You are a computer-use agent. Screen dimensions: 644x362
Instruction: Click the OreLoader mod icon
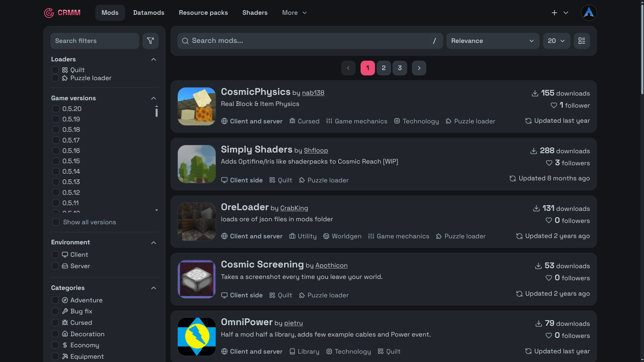pyautogui.click(x=197, y=222)
